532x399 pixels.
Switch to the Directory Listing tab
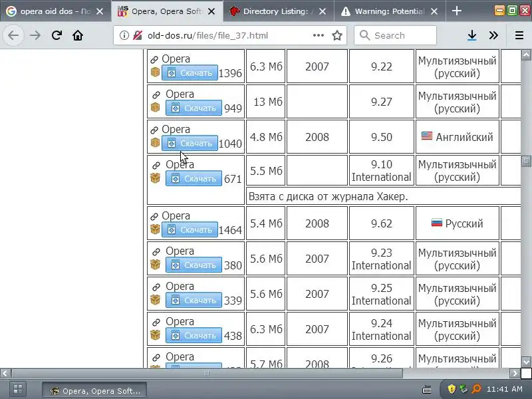click(278, 11)
